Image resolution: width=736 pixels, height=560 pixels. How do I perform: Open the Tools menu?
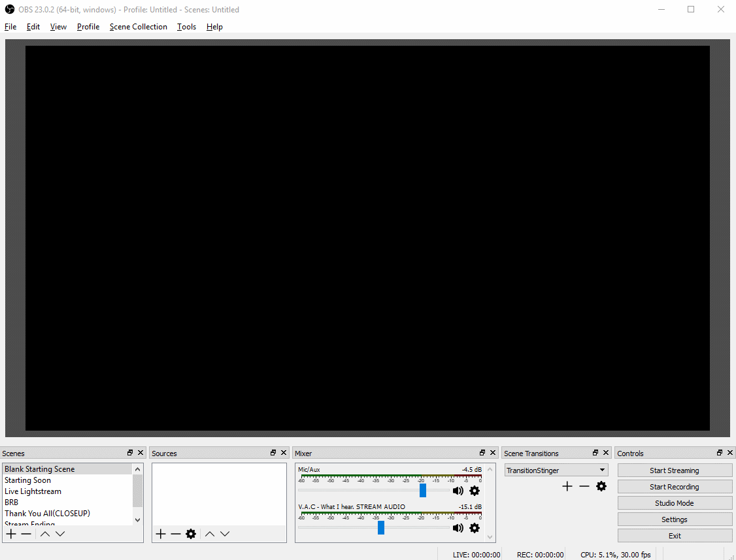pos(186,27)
